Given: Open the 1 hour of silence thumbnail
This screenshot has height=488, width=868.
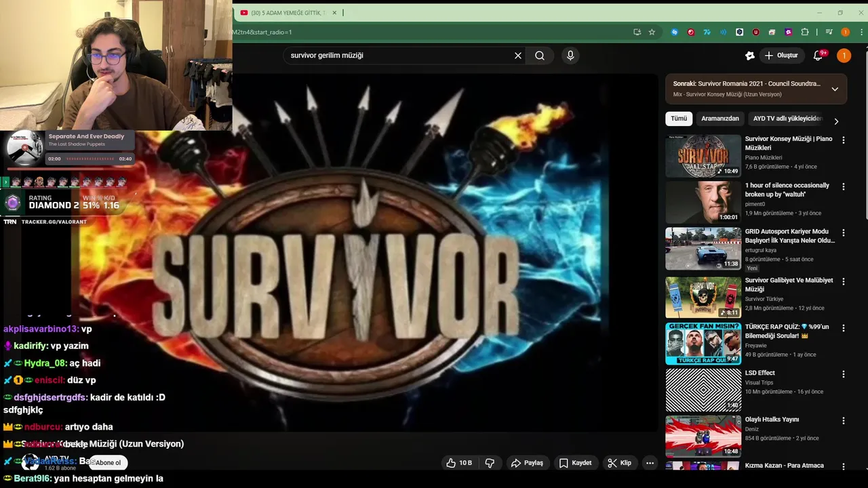Looking at the screenshot, I should coord(703,202).
